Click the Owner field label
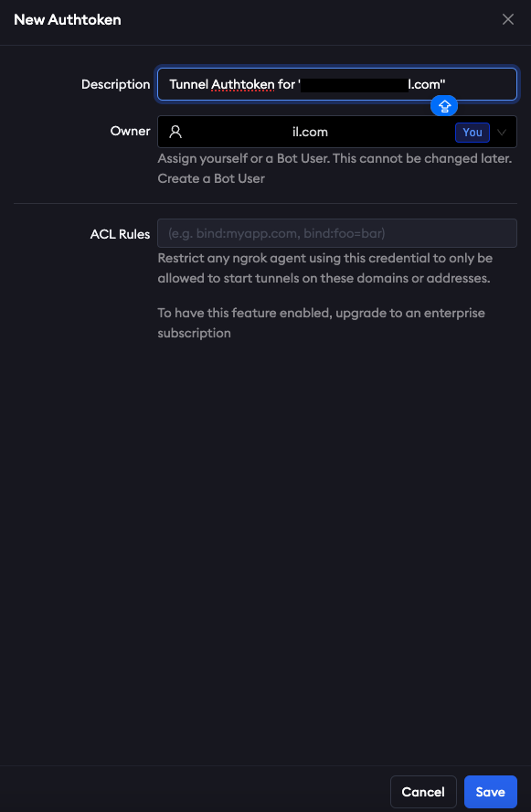Viewport: 531px width, 812px height. [130, 132]
